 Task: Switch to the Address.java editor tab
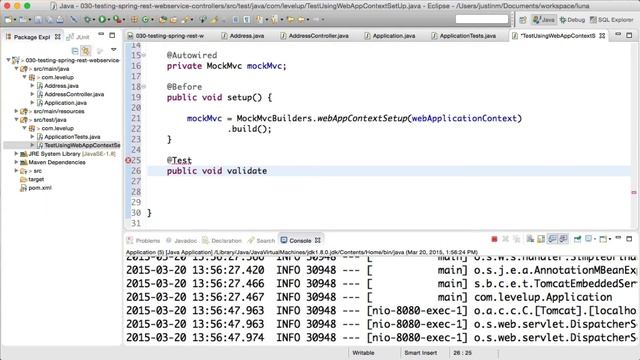coord(242,36)
